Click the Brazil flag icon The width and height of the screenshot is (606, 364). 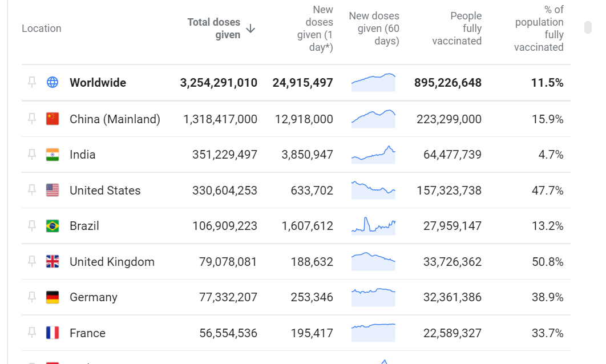coord(52,226)
